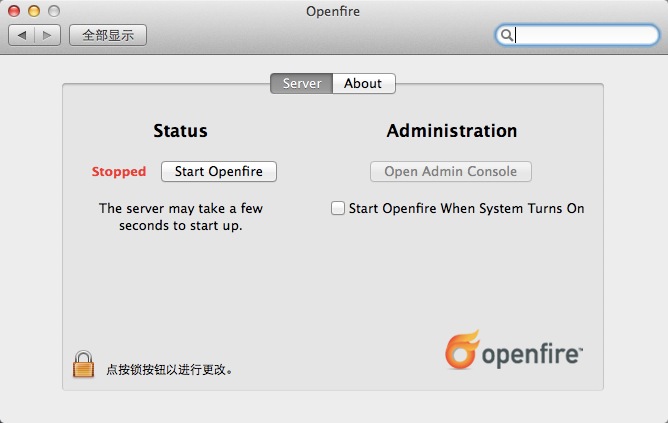Click Open Admin Console button
The width and height of the screenshot is (668, 423).
[451, 171]
